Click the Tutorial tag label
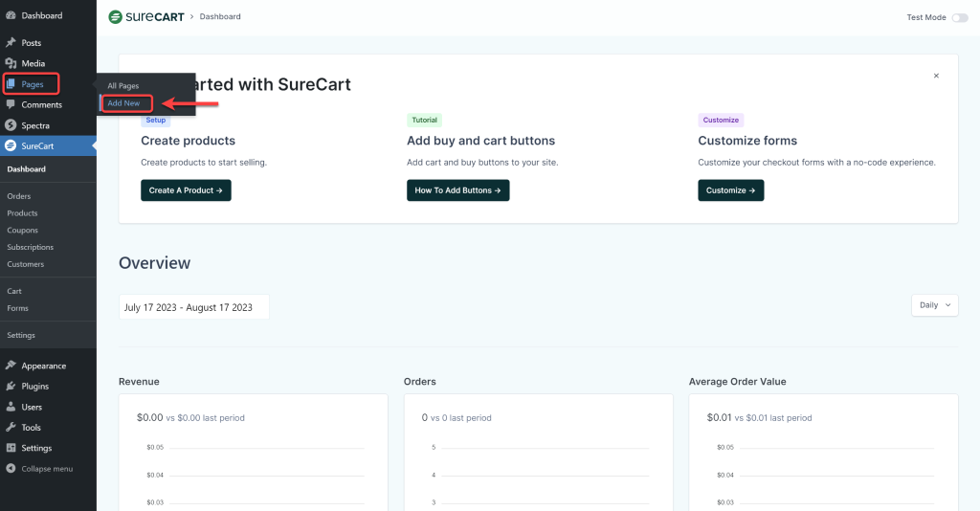This screenshot has height=511, width=980. pyautogui.click(x=424, y=120)
